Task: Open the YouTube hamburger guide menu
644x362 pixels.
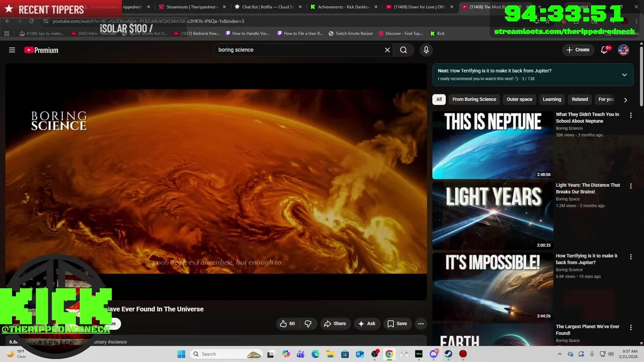Action: pyautogui.click(x=12, y=50)
